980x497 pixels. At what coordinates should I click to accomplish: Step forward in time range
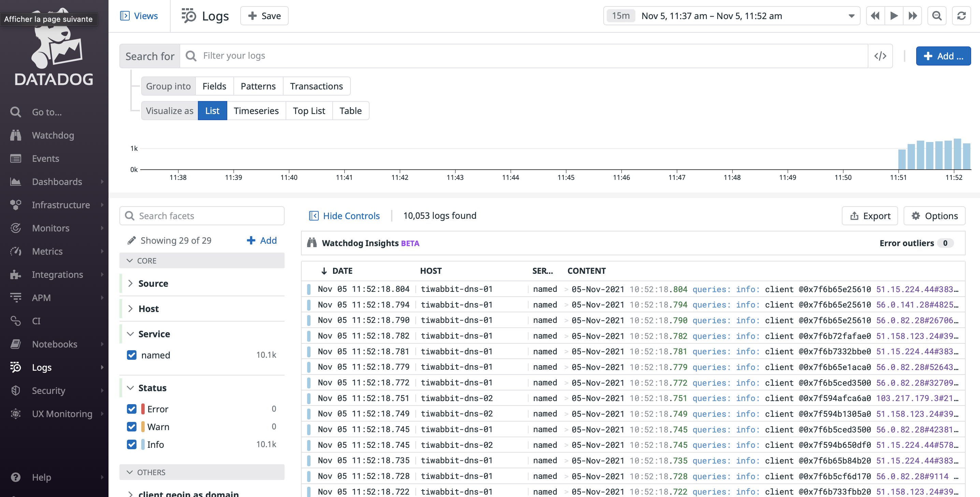[912, 16]
